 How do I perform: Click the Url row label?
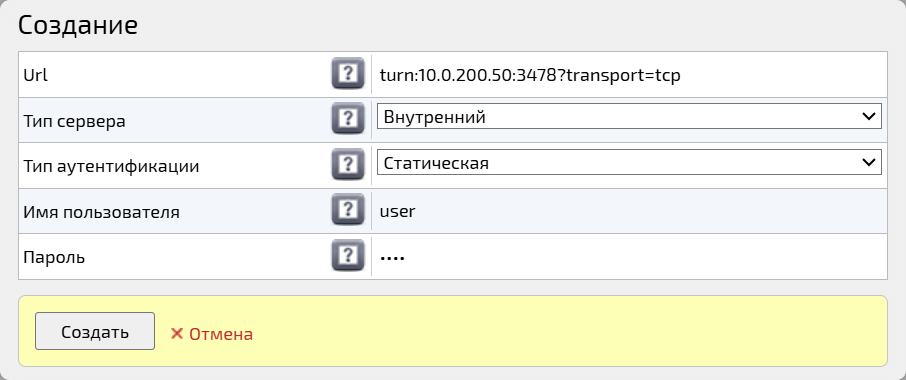click(35, 75)
